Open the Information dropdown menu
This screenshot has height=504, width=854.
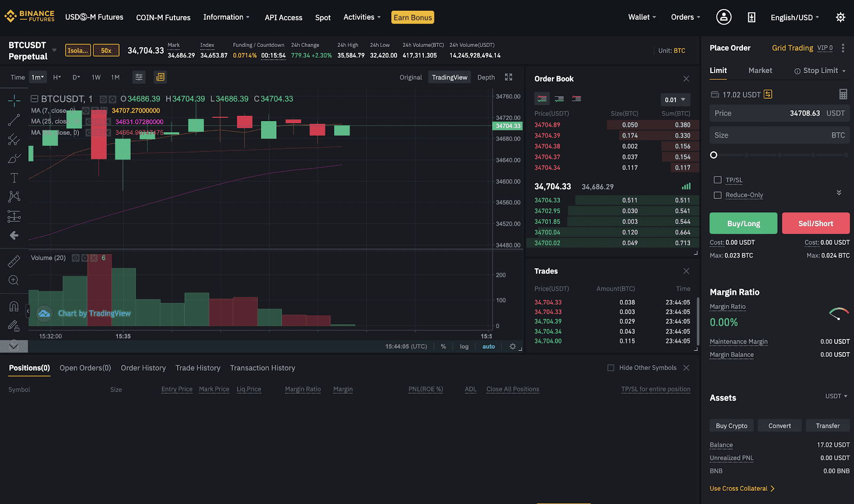[x=226, y=17]
